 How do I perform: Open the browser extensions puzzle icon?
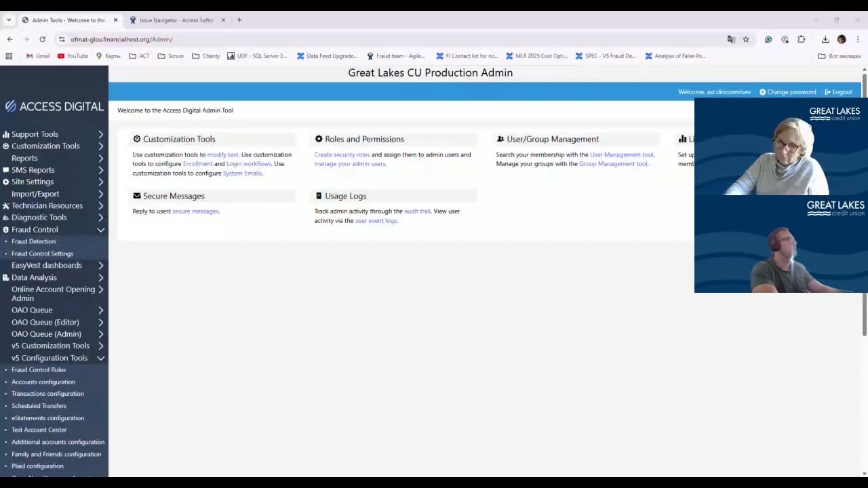(801, 39)
